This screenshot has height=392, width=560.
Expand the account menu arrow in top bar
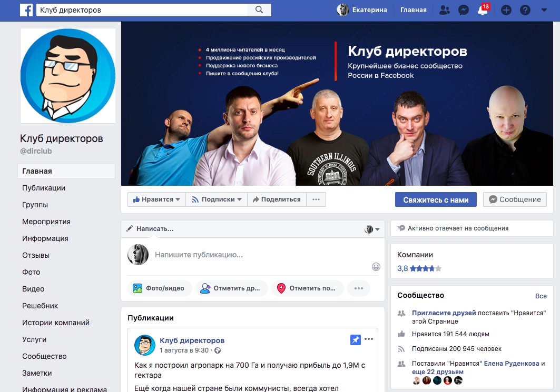544,10
